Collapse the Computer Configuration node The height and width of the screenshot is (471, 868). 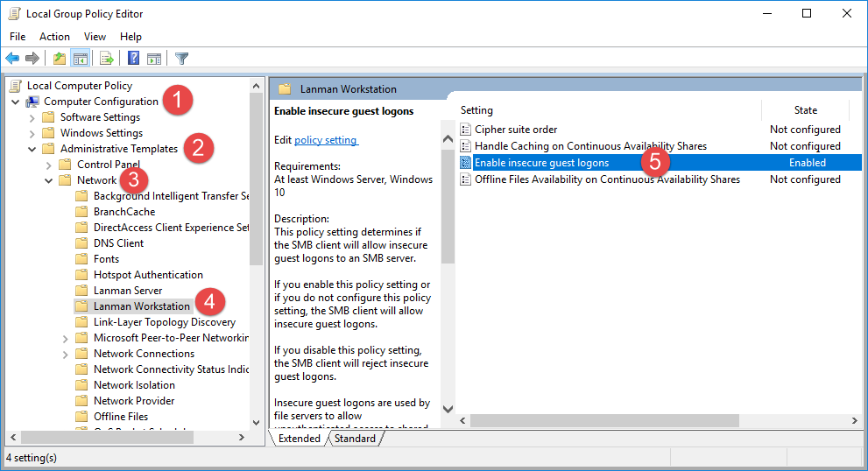click(16, 102)
